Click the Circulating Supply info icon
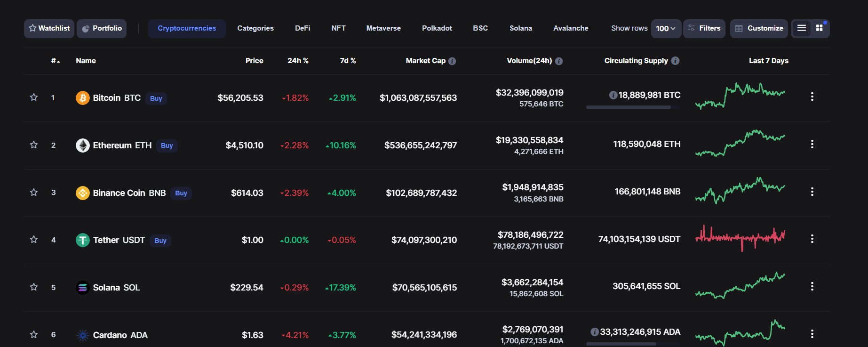 (675, 61)
